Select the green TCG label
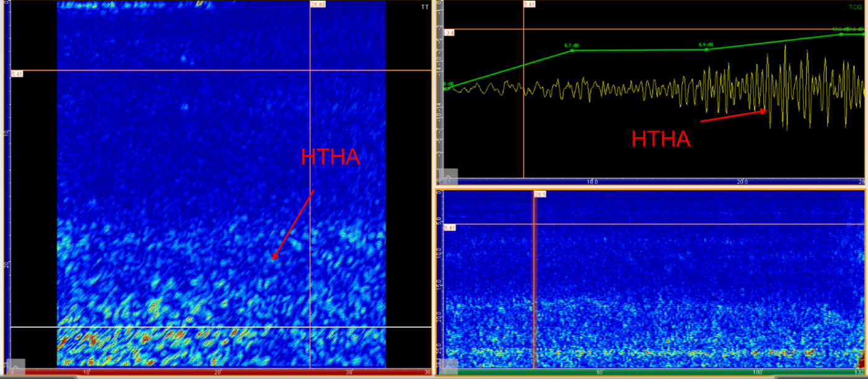This screenshot has height=379, width=868. [x=857, y=6]
